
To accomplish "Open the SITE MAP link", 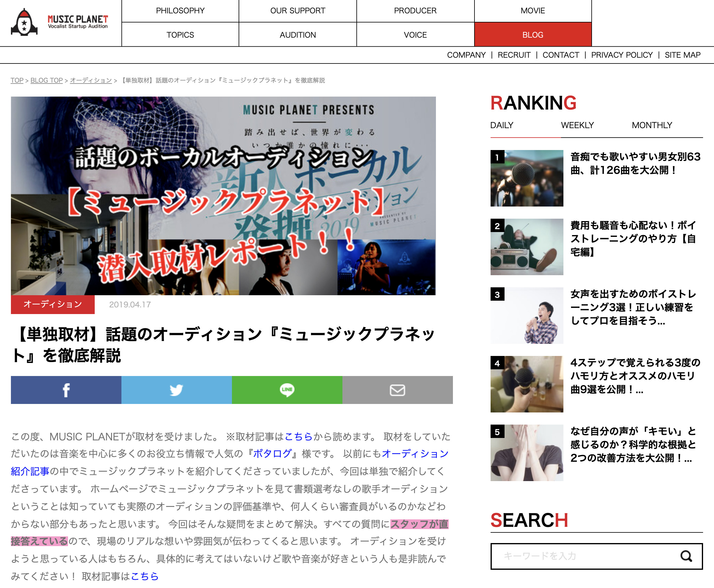I will tap(682, 55).
